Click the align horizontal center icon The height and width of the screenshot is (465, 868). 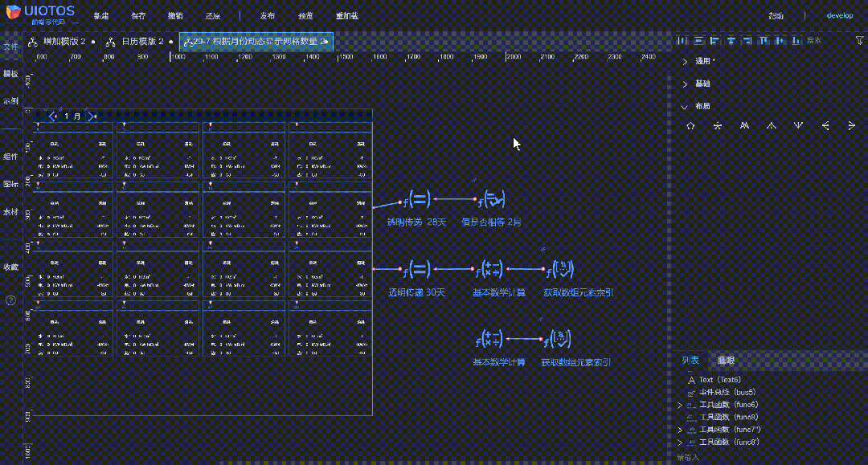tap(731, 40)
